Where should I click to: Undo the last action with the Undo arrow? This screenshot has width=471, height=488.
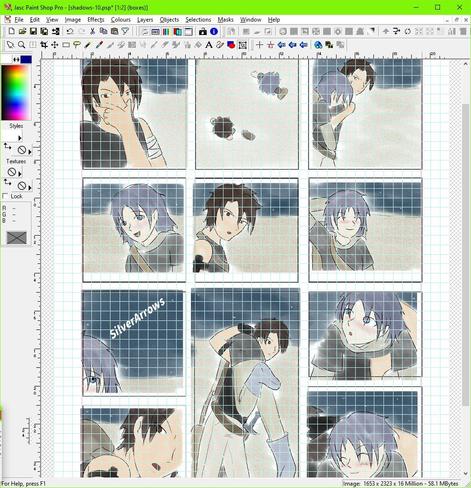pyautogui.click(x=70, y=31)
